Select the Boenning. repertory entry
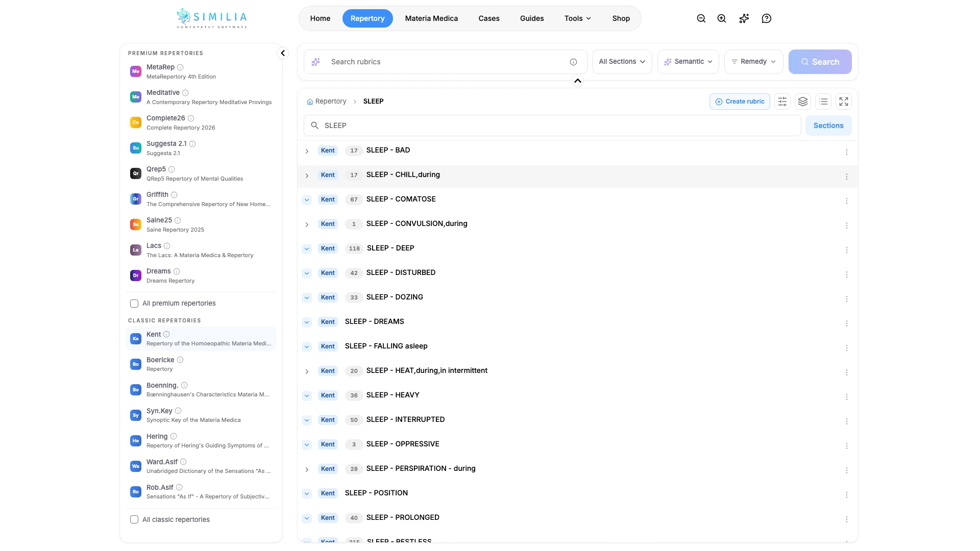Image resolution: width=980 pixels, height=551 pixels. coord(201,390)
